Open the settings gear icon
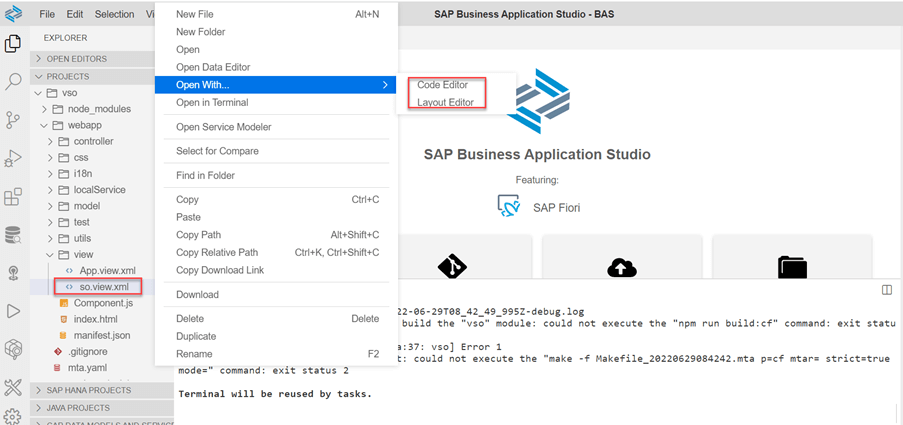The height and width of the screenshot is (425, 903). click(13, 416)
